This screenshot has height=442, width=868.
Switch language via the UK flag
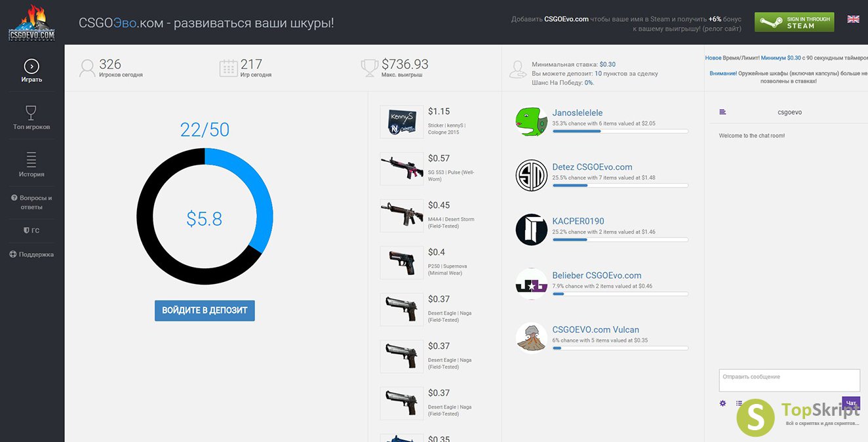coord(853,19)
